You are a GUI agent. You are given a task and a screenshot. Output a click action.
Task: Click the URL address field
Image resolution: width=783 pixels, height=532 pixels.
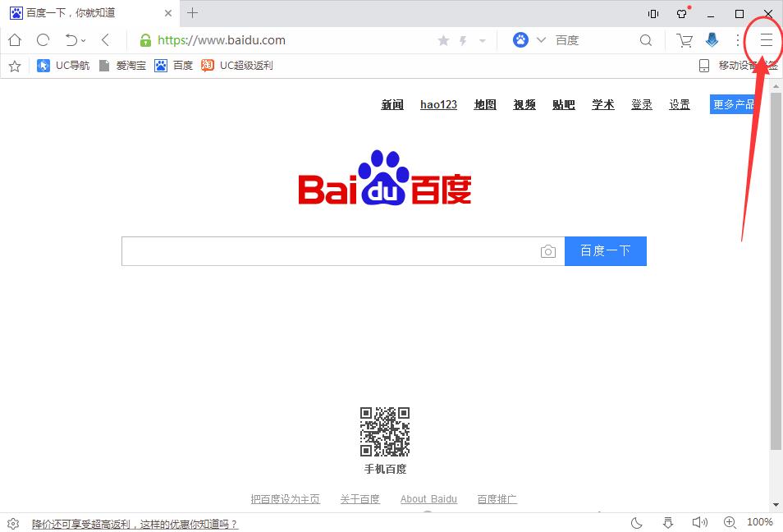[222, 40]
